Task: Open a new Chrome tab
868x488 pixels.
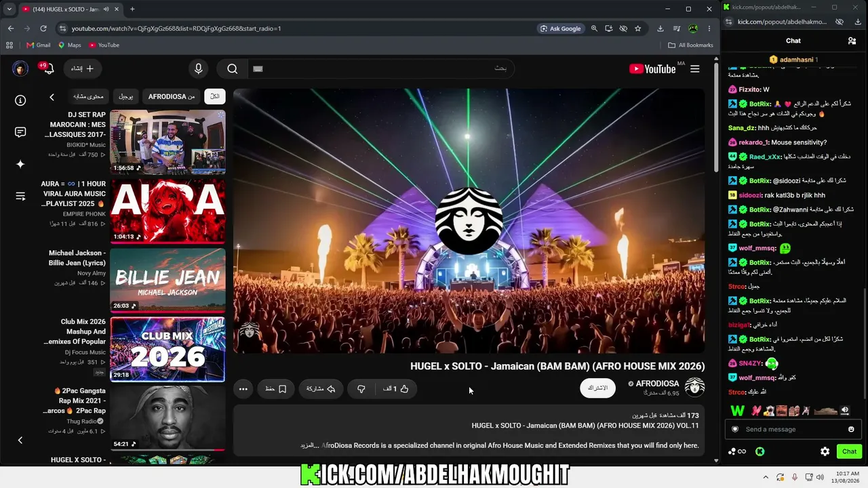Action: 132,9
